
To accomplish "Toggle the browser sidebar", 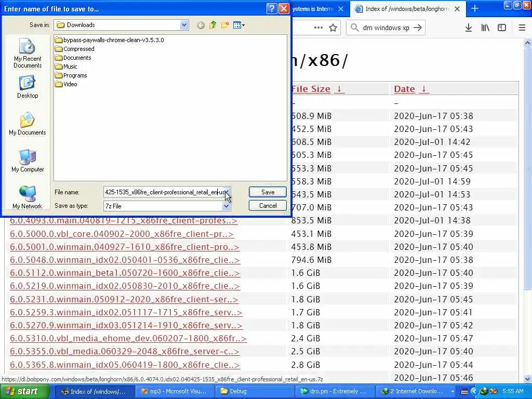I will click(502, 28).
